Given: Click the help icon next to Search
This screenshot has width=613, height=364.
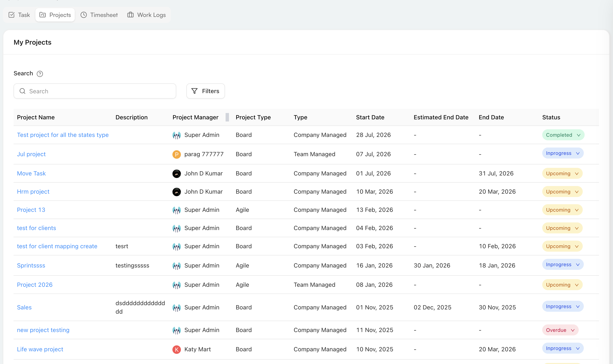Looking at the screenshot, I should pos(40,74).
